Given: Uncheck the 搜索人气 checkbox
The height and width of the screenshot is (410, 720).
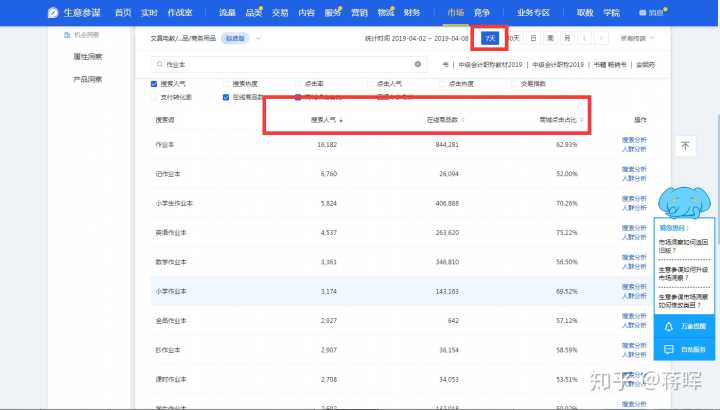Looking at the screenshot, I should (154, 84).
